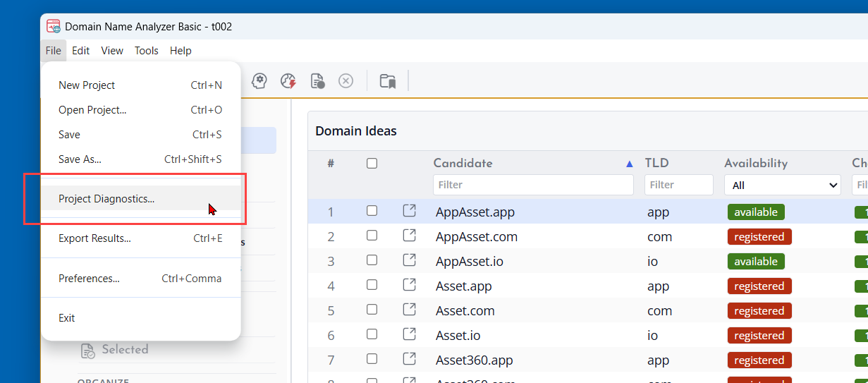Toggle the select-all checkbox in table header
This screenshot has width=868, height=383.
tap(372, 163)
